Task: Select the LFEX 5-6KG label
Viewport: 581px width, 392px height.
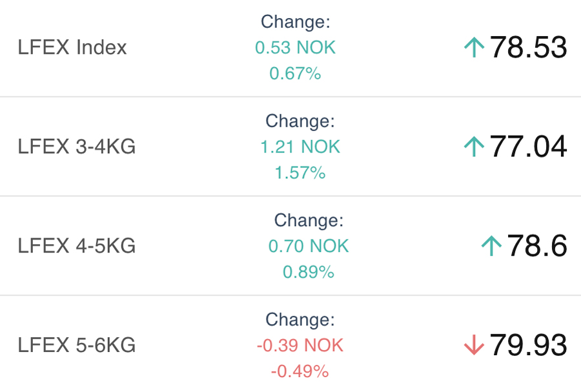Action: (x=77, y=346)
